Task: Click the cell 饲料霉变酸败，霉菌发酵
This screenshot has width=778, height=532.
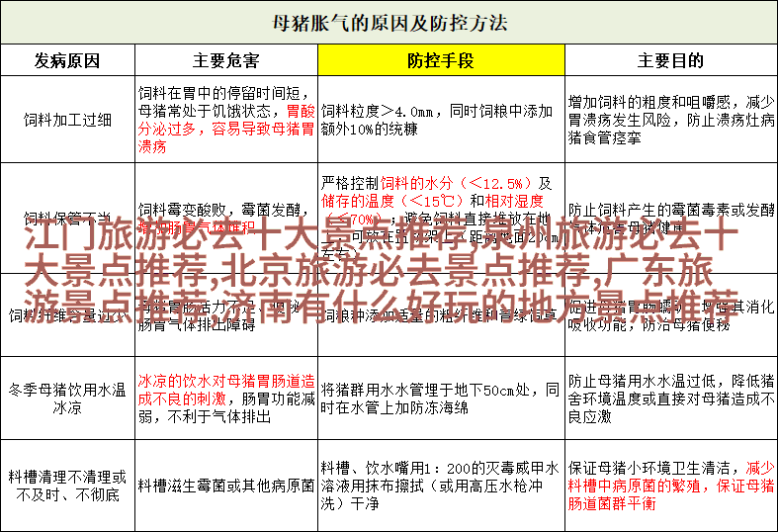Action: pos(226,218)
